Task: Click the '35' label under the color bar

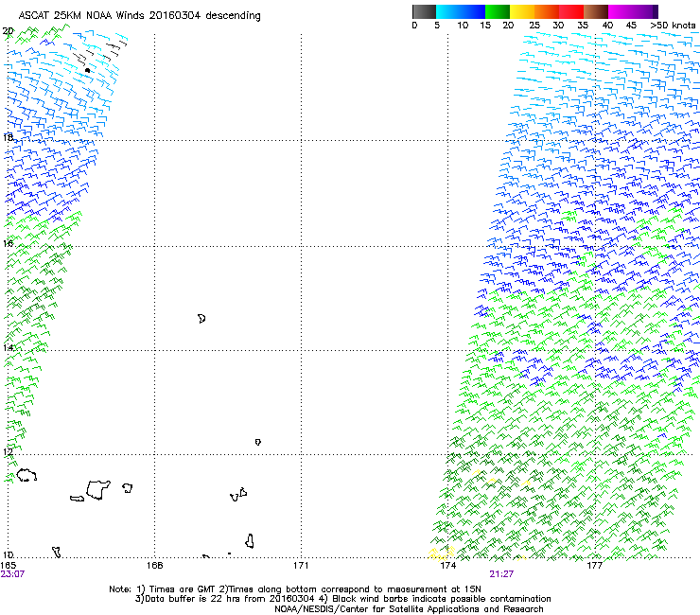Action: (x=583, y=26)
